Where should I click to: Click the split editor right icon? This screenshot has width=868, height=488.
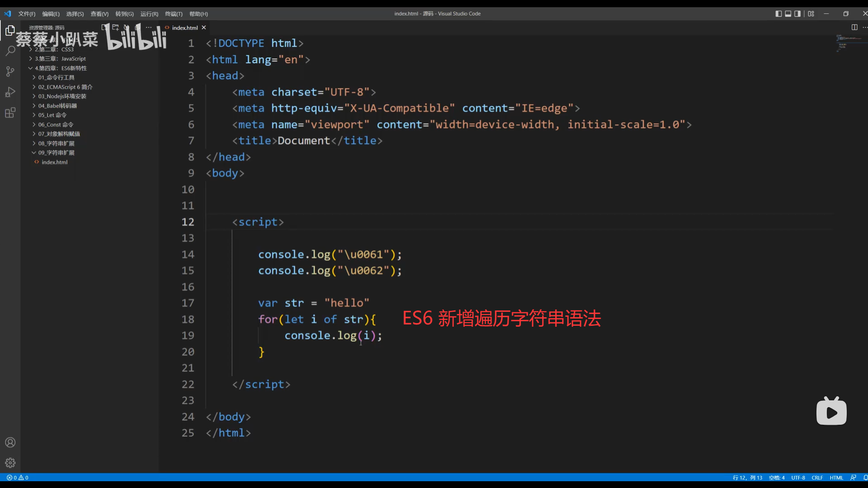coord(854,28)
